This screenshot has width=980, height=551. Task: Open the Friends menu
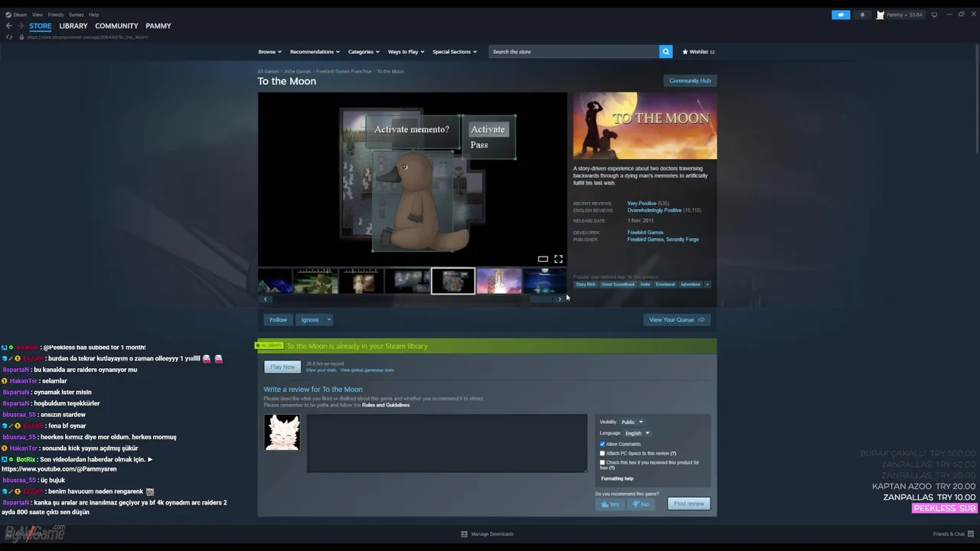point(56,15)
